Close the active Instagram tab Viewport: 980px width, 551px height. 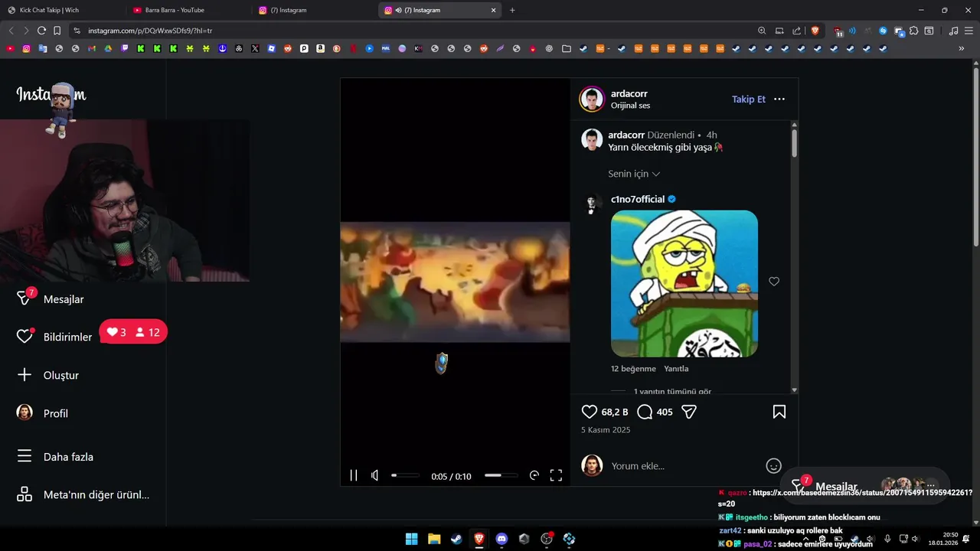pyautogui.click(x=494, y=10)
